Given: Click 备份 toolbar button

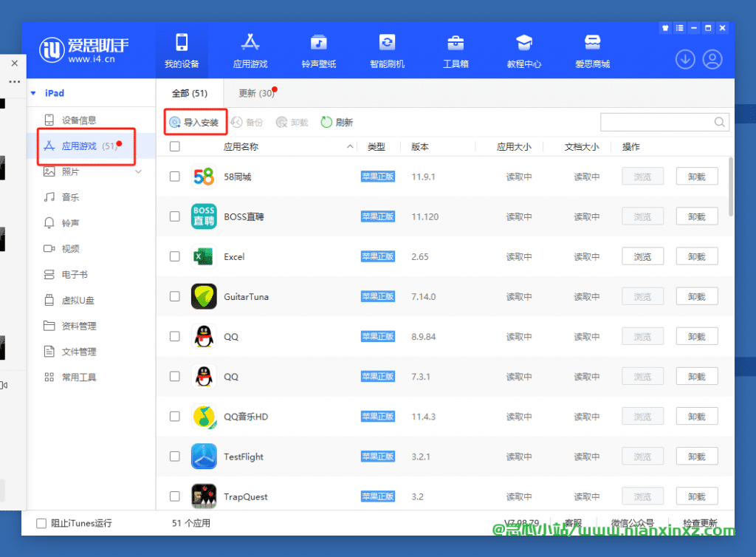Looking at the screenshot, I should pyautogui.click(x=247, y=123).
